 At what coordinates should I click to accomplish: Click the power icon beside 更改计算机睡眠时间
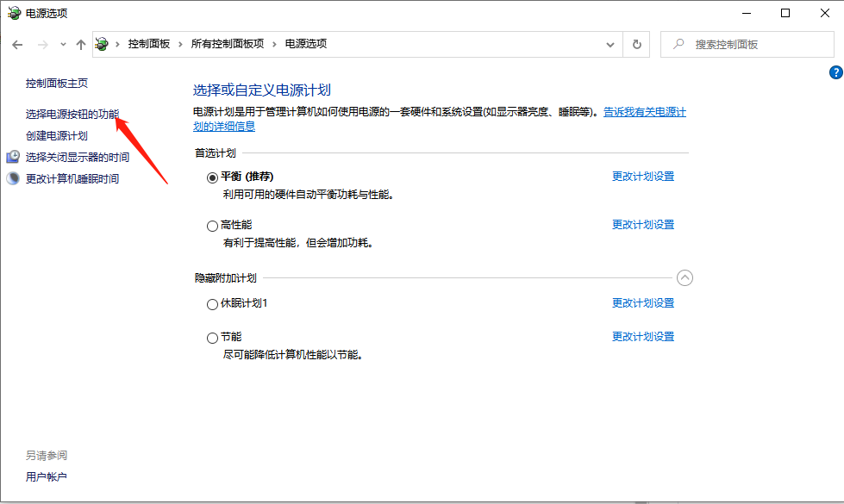(11, 178)
